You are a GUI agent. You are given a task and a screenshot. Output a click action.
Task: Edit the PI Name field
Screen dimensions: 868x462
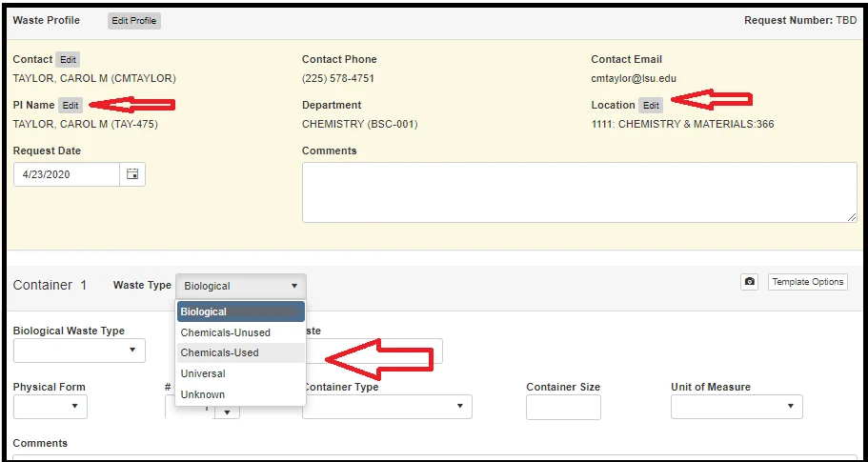(x=71, y=106)
